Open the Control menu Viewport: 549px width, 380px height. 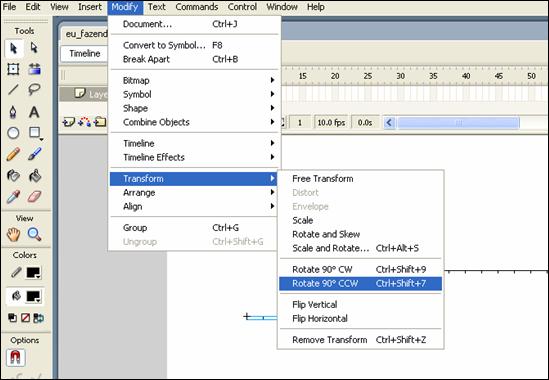(x=242, y=7)
